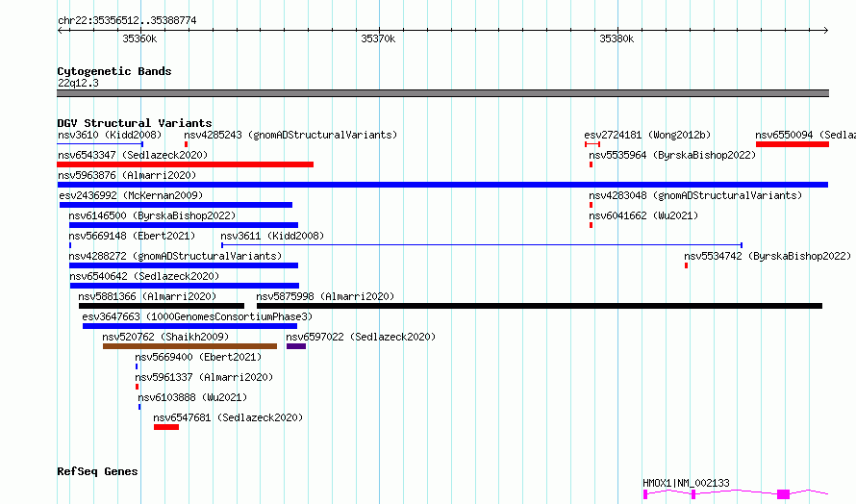This screenshot has width=856, height=504.
Task: Select the blue nsv4288272 variant bar
Action: tap(184, 265)
